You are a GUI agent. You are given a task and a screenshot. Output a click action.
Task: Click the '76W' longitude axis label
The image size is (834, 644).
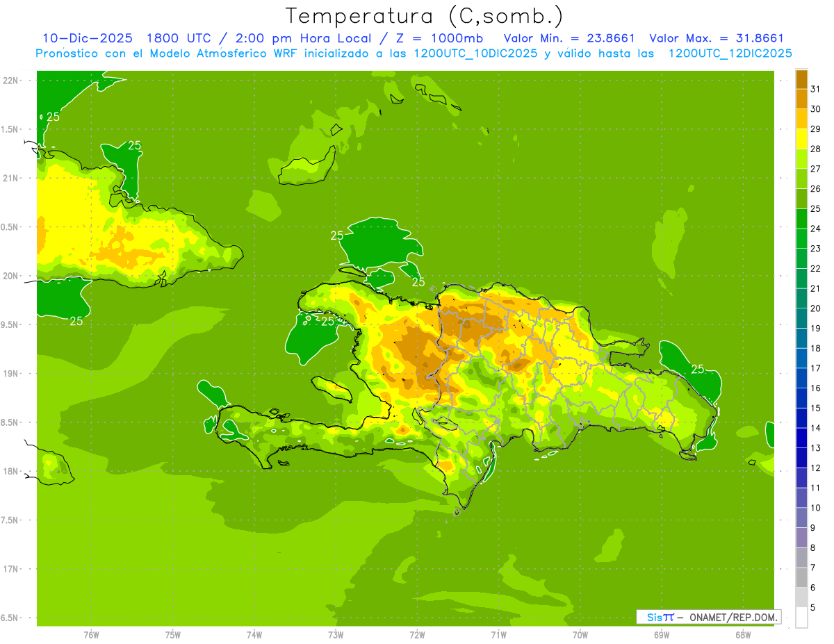91,635
